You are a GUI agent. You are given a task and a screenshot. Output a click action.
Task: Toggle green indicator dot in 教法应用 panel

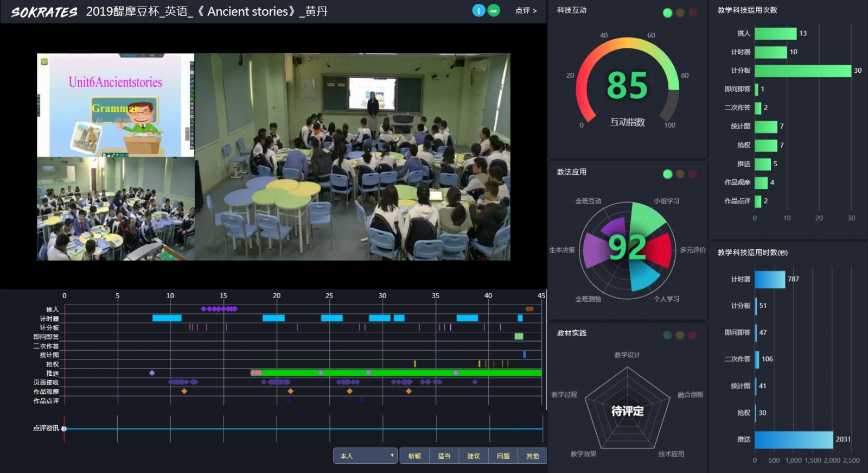click(x=667, y=174)
